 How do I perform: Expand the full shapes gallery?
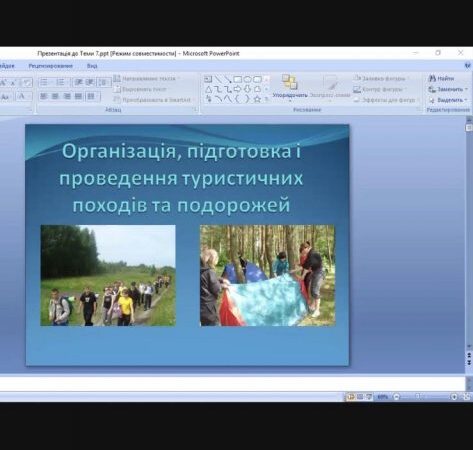[x=266, y=99]
